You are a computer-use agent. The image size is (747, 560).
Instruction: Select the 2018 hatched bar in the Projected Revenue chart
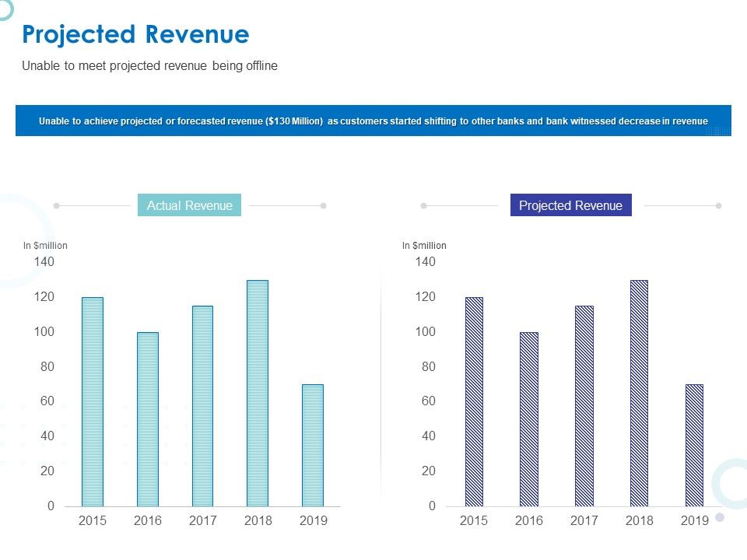tap(640, 394)
